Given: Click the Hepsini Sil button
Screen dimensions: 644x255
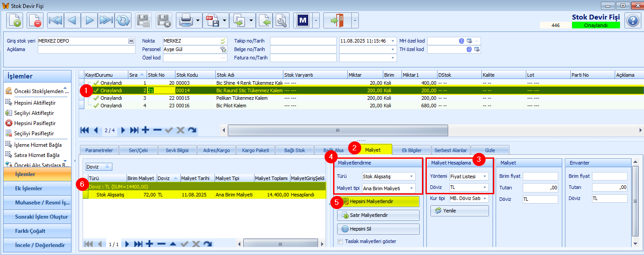Looking at the screenshot, I should pyautogui.click(x=378, y=229).
